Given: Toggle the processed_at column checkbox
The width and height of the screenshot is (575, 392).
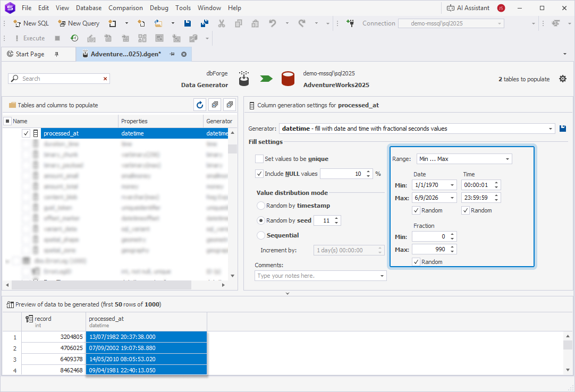Looking at the screenshot, I should (26, 133).
